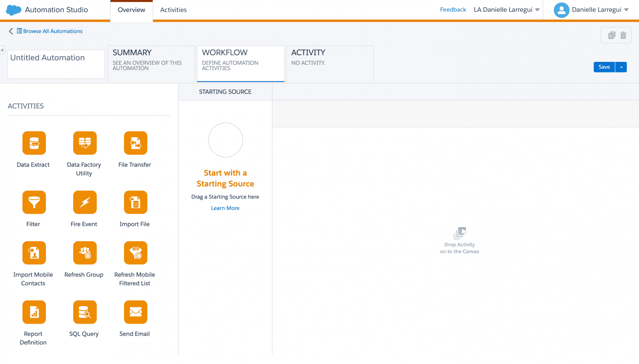The image size is (639, 364).
Task: Go to Browse All Automations
Action: point(53,31)
